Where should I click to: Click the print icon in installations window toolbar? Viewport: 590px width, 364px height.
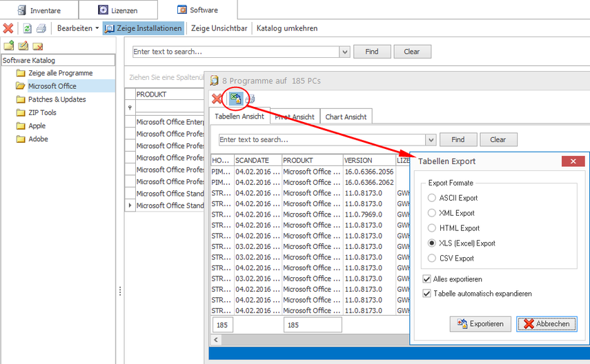pyautogui.click(x=250, y=99)
